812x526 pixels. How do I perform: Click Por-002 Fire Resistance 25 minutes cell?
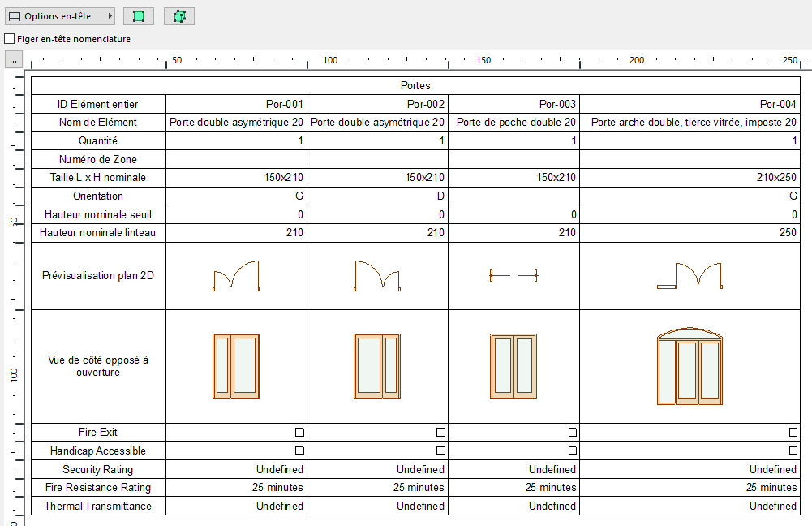click(377, 488)
